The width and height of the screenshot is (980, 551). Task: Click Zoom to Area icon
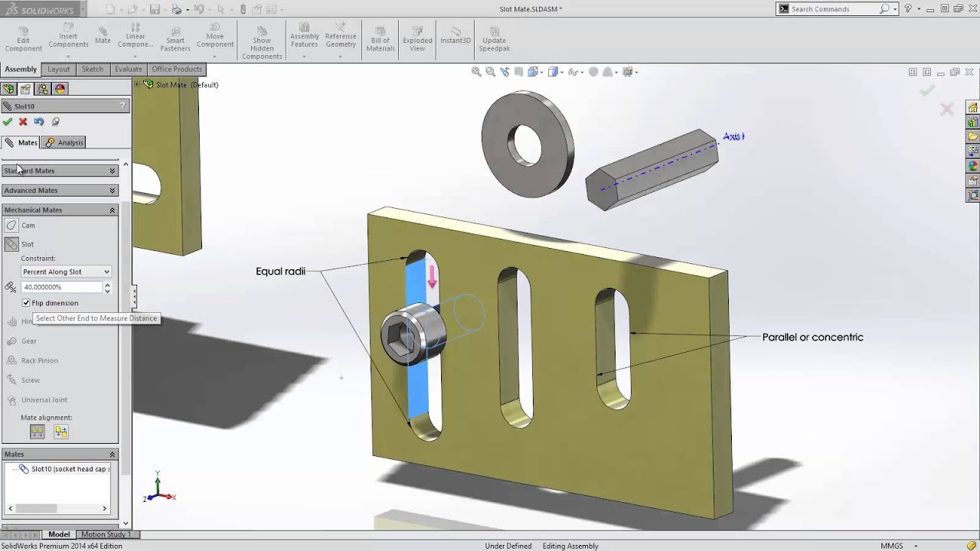coord(491,72)
